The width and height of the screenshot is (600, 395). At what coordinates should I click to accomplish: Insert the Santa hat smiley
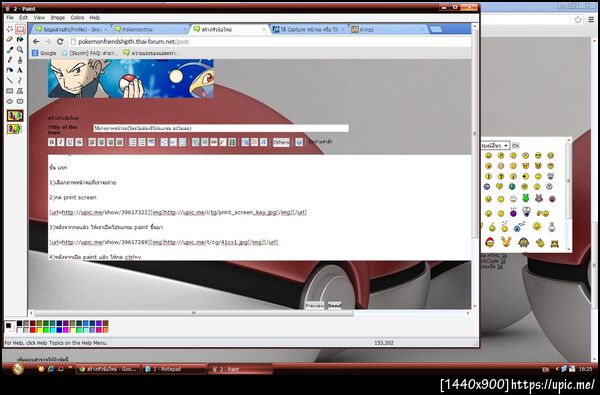coord(489,242)
